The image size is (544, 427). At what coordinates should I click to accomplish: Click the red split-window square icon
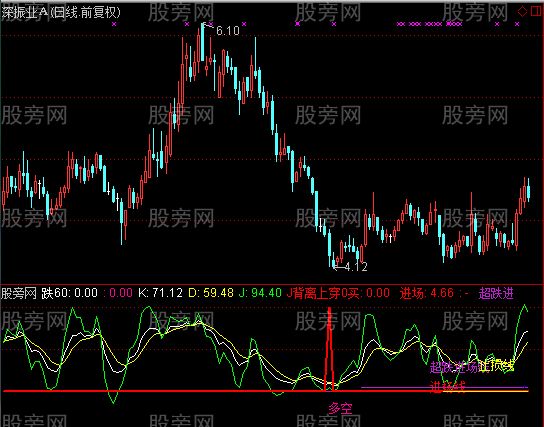[x=537, y=11]
